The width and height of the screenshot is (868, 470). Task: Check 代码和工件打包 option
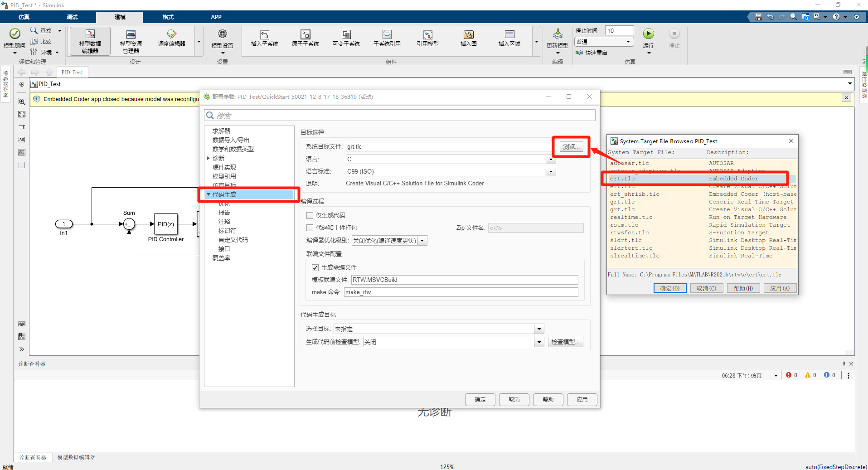(x=310, y=228)
